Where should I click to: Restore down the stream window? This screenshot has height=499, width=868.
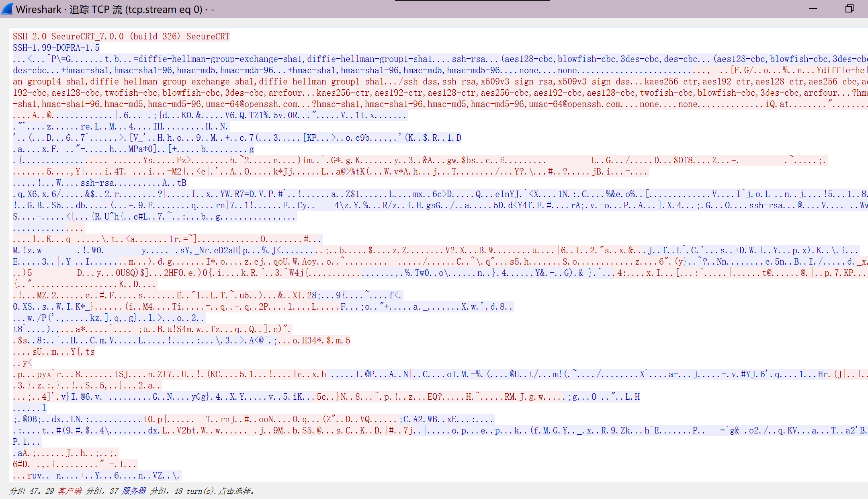click(849, 8)
